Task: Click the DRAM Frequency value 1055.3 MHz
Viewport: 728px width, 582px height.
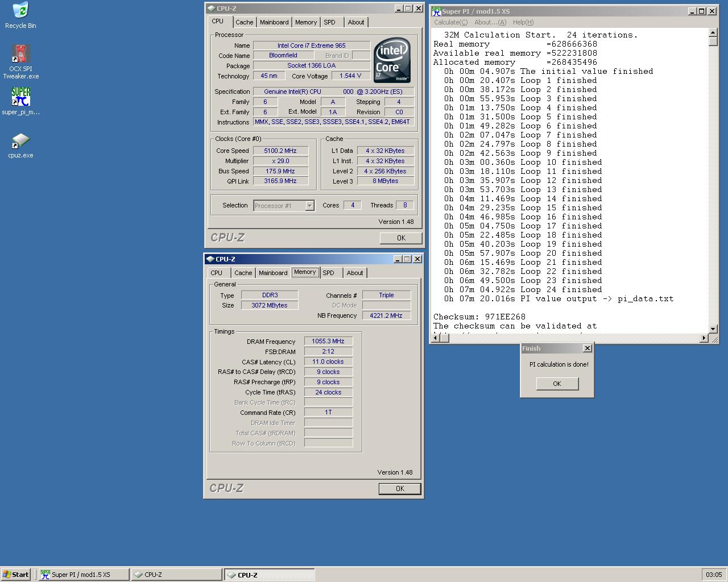Action: 328,341
